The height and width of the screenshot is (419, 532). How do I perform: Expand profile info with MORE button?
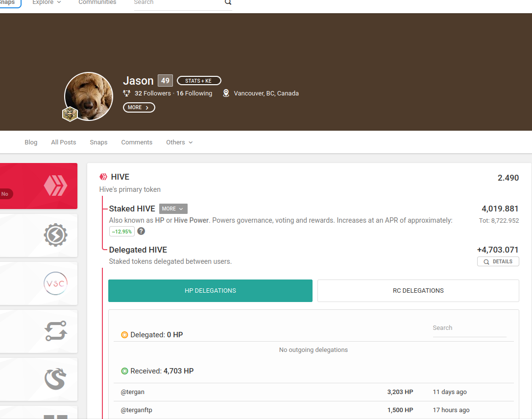point(139,108)
